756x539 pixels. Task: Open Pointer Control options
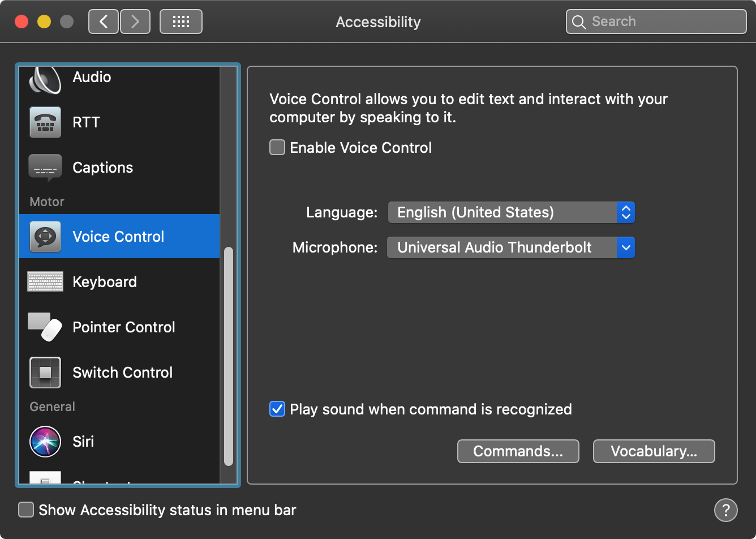123,327
